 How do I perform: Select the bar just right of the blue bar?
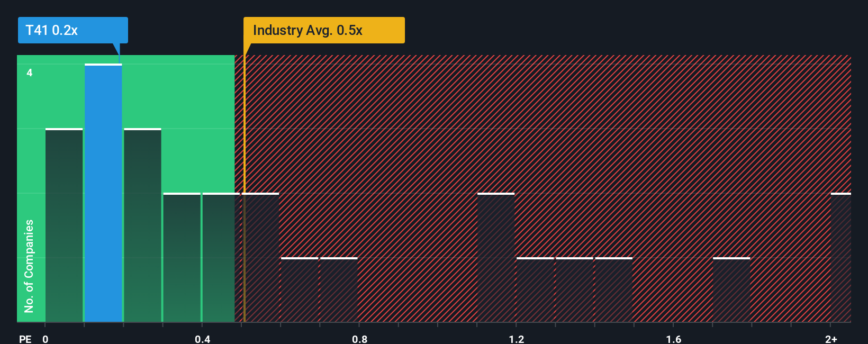coord(142,225)
